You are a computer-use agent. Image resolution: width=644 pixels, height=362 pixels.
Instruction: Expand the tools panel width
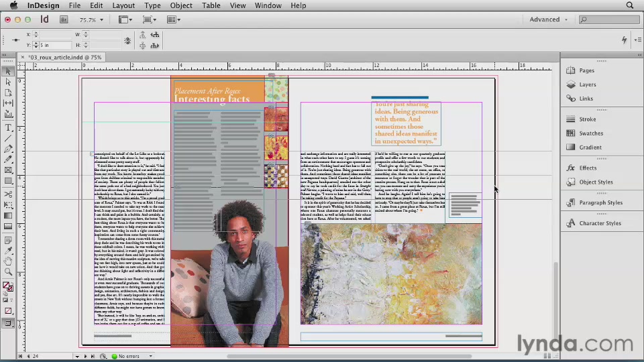(4, 55)
